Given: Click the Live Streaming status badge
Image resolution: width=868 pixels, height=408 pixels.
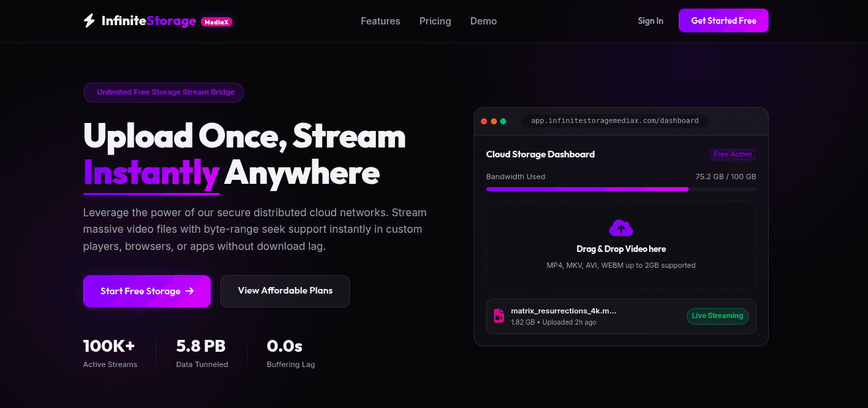Looking at the screenshot, I should point(717,316).
